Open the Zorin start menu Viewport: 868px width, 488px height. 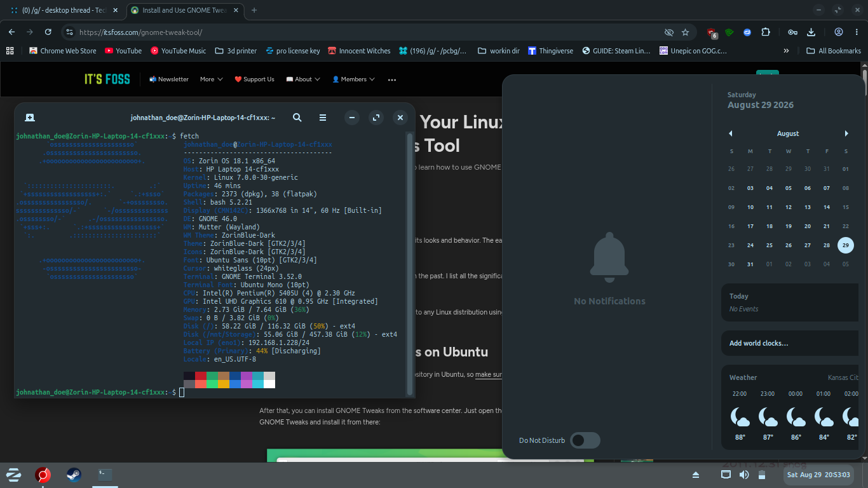pos(13,475)
